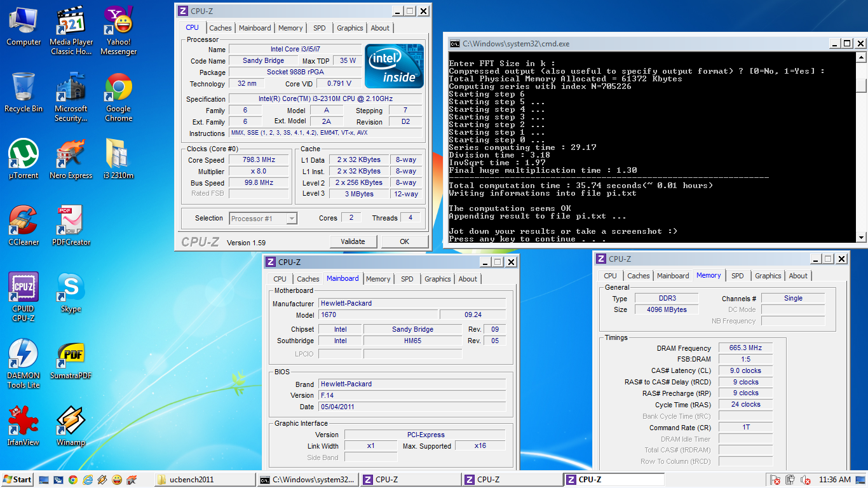
Task: Switch to cmd.exe via the taskbar button
Action: 308,480
